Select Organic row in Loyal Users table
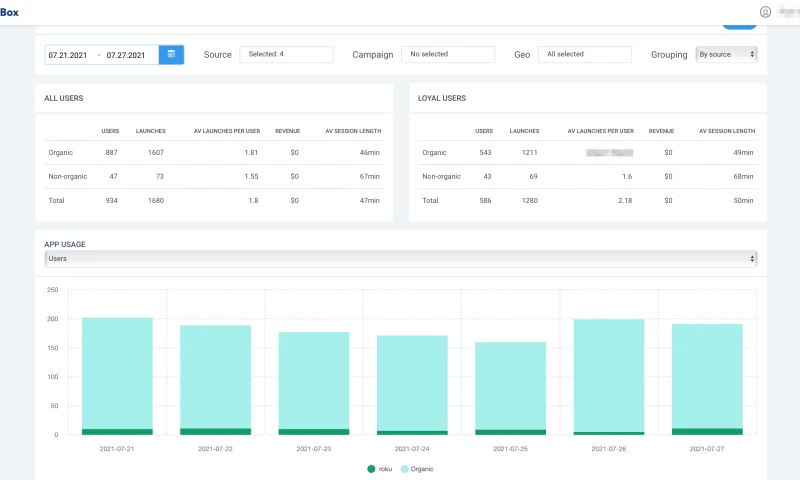This screenshot has height=480, width=800. point(434,152)
